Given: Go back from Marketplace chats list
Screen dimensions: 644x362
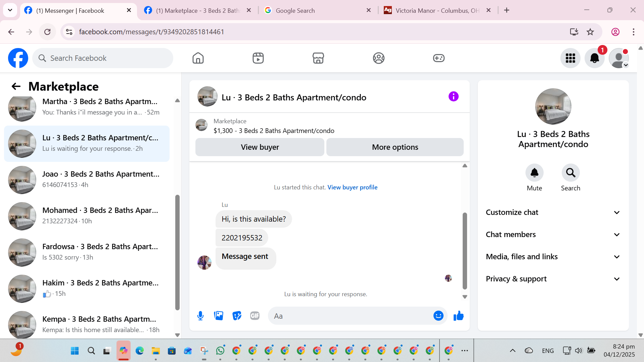Looking at the screenshot, I should click(16, 87).
